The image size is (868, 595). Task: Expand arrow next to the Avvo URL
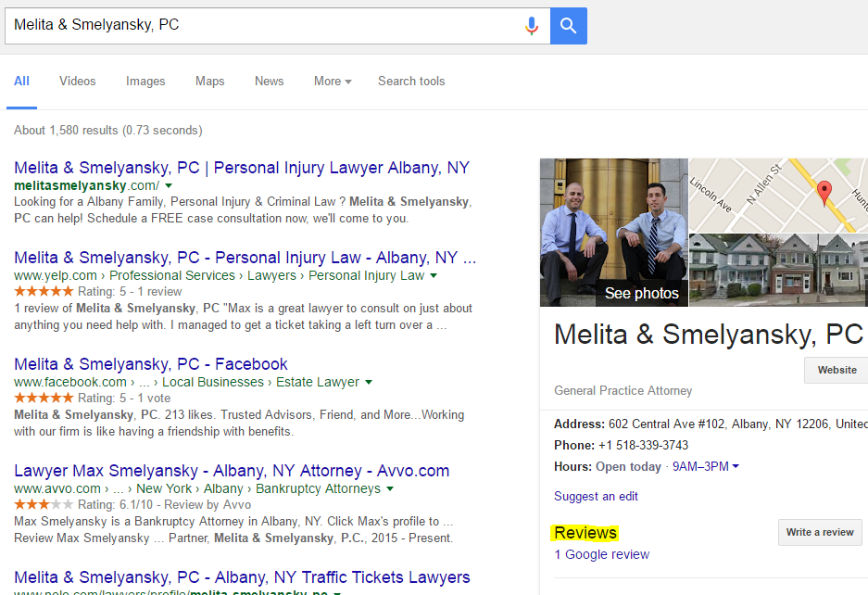pyautogui.click(x=390, y=488)
